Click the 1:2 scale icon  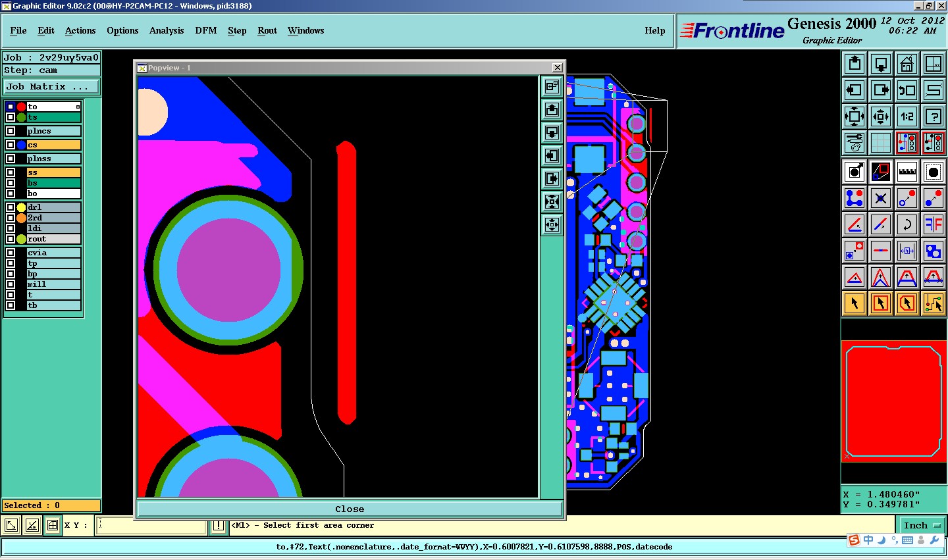click(x=907, y=116)
